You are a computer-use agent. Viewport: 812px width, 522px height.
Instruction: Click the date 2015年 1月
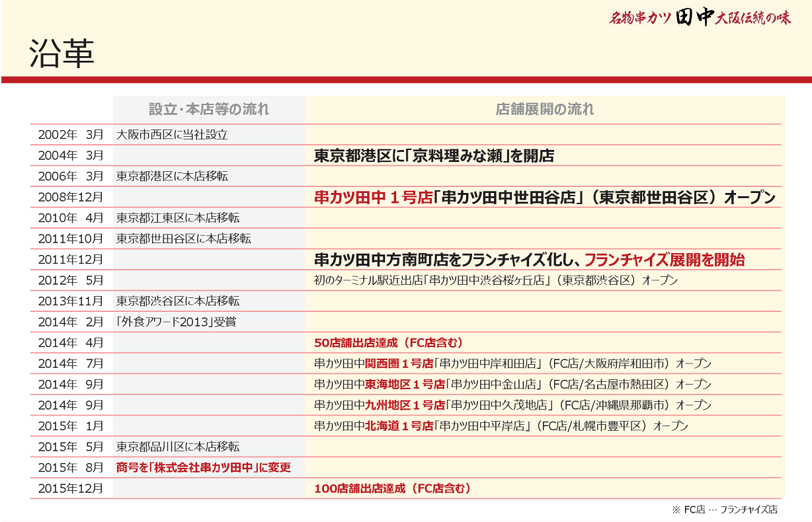(71, 426)
